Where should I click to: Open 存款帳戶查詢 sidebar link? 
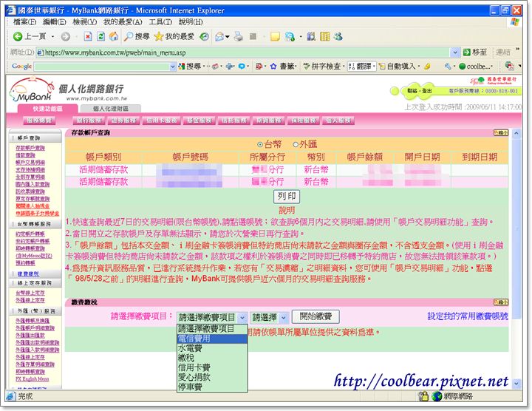pyautogui.click(x=30, y=148)
